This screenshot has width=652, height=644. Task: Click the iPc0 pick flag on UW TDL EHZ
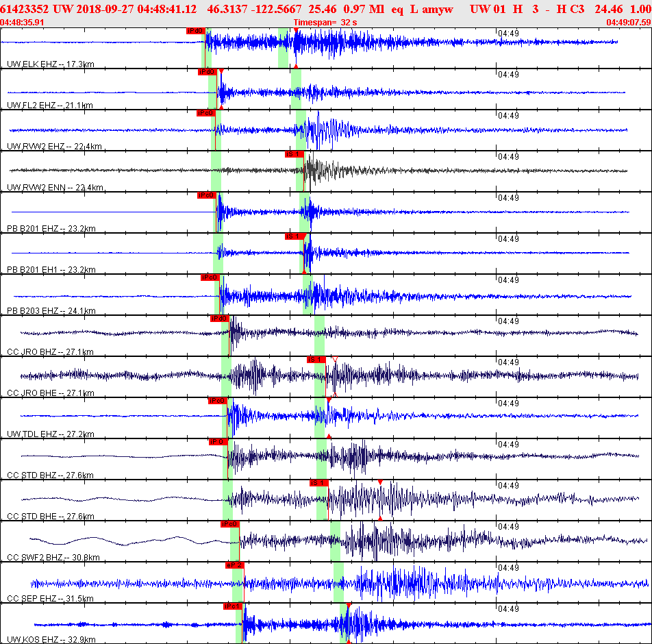[218, 401]
